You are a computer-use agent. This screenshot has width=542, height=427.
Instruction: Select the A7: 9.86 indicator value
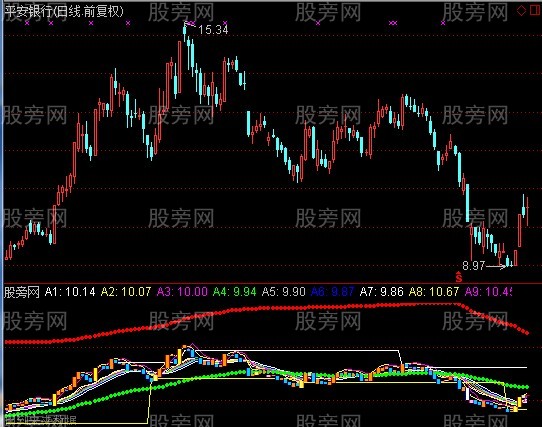point(382,292)
